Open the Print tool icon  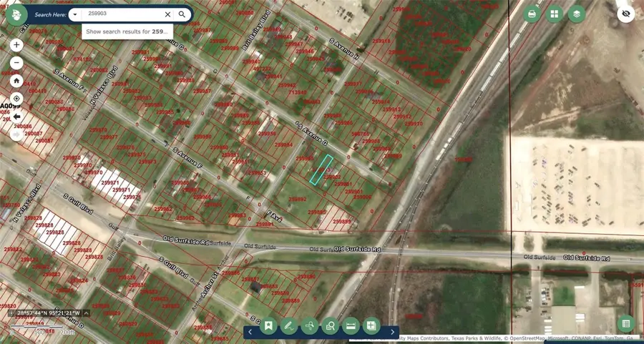point(532,14)
